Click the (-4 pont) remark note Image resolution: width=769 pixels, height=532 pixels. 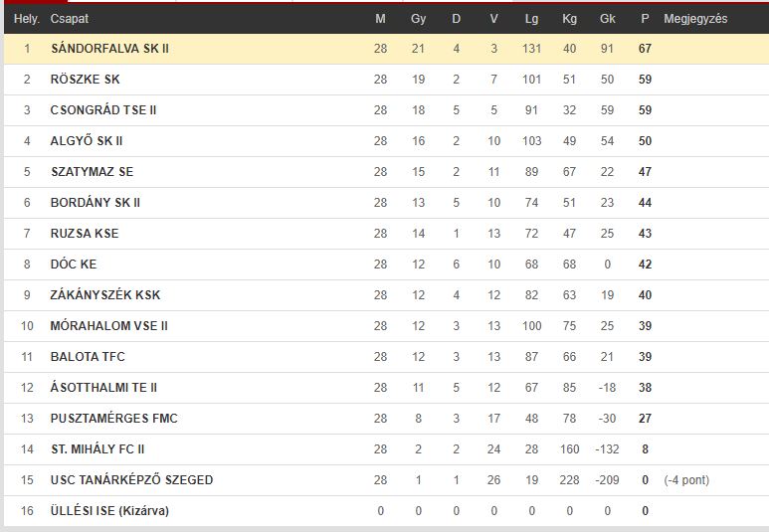pyautogui.click(x=686, y=480)
